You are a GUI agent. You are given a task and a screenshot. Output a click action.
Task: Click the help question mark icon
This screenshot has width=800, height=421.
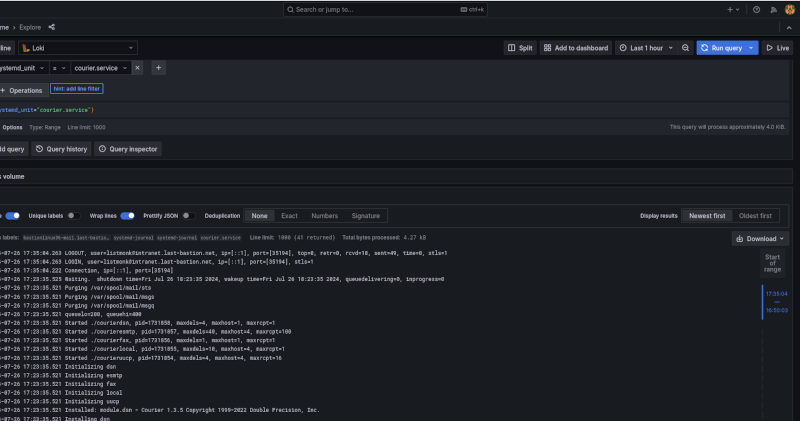click(x=756, y=9)
